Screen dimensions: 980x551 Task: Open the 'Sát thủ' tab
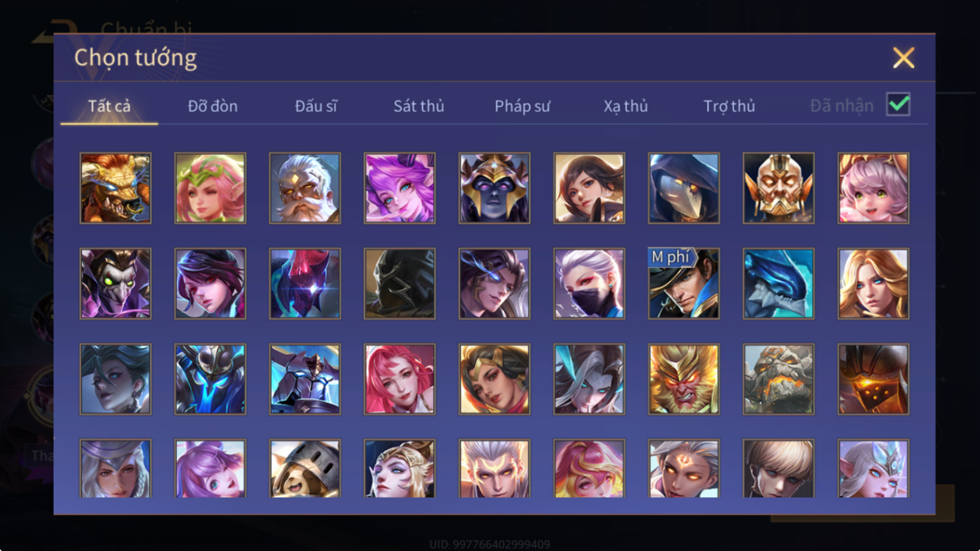tap(419, 106)
